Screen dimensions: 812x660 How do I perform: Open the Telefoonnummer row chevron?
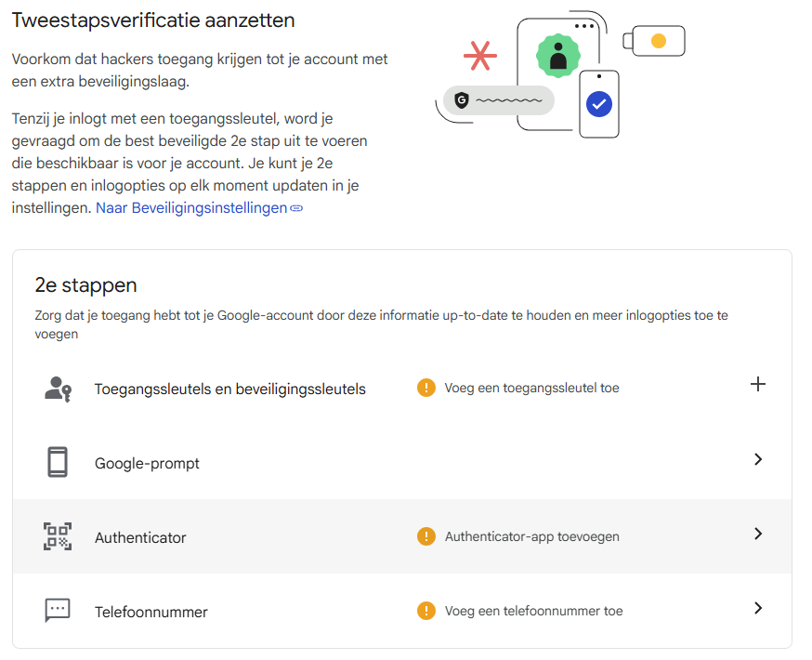tap(758, 608)
